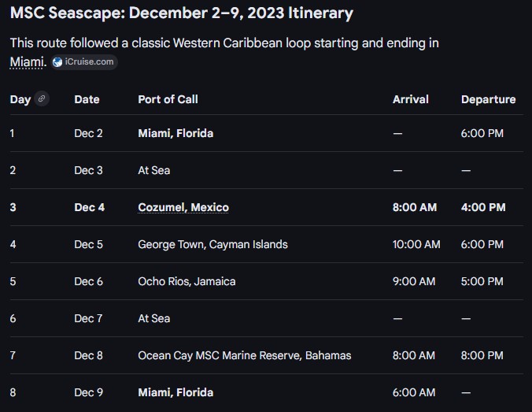Open the iCruise.com source chip
Screen dimensions: 532x412
tap(85, 61)
